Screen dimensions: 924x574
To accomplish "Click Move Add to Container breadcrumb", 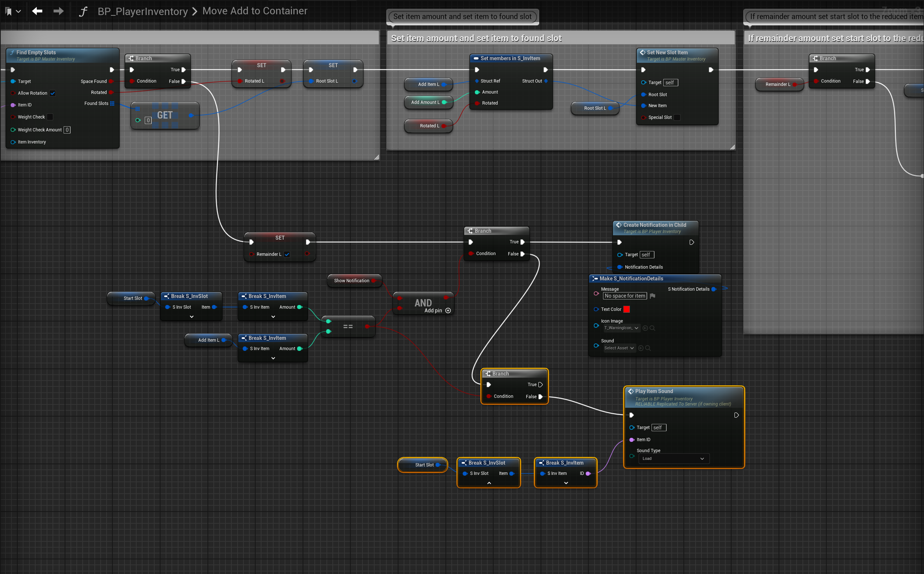I will pyautogui.click(x=255, y=11).
